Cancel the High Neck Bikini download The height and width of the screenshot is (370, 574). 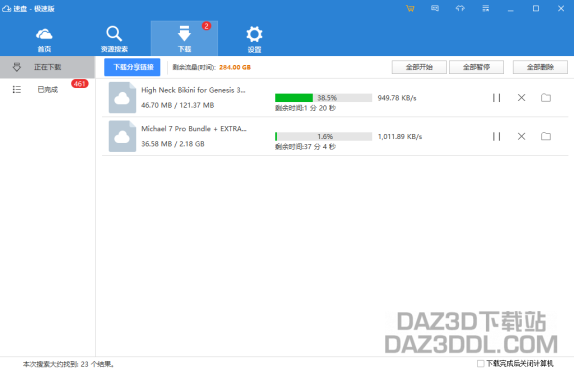pos(521,98)
